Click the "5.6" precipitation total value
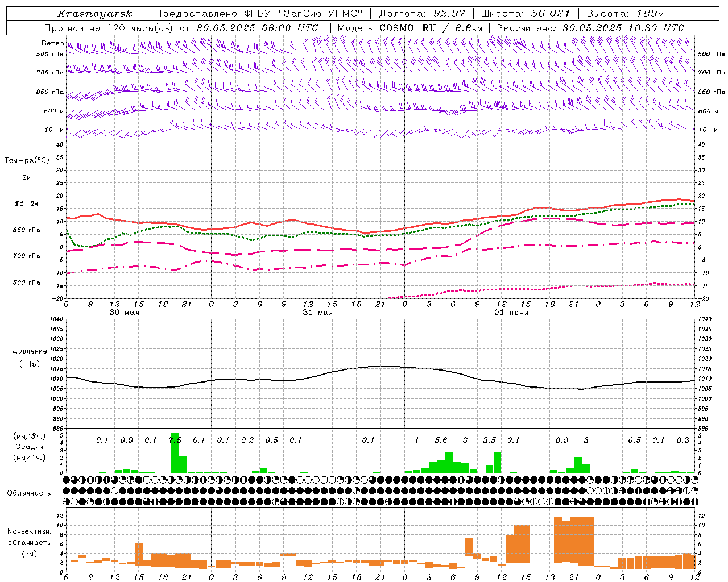728x582 pixels. click(x=441, y=440)
